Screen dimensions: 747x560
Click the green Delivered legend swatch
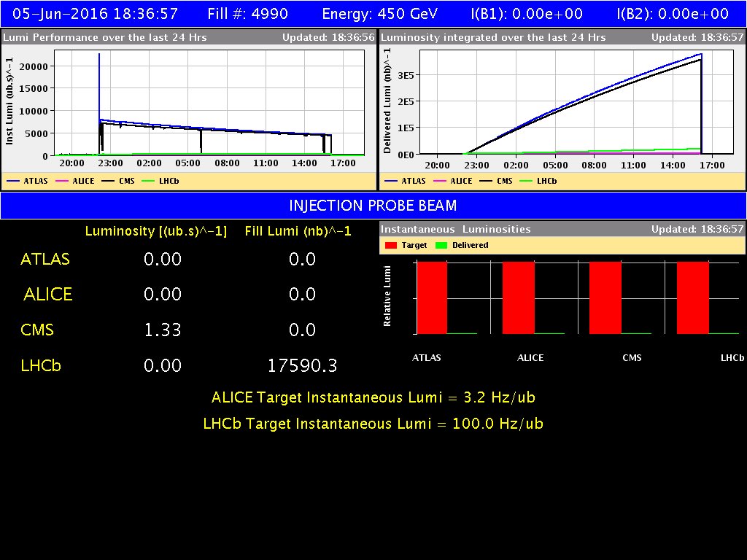[441, 245]
